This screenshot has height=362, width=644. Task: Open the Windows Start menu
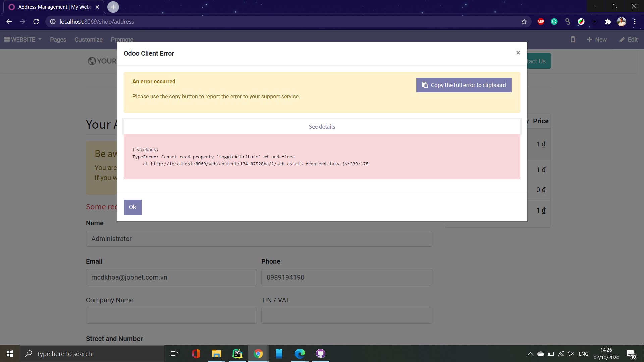(x=10, y=354)
